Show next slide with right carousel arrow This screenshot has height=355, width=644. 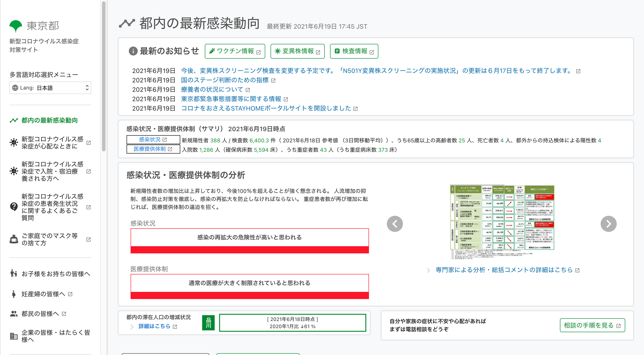608,224
